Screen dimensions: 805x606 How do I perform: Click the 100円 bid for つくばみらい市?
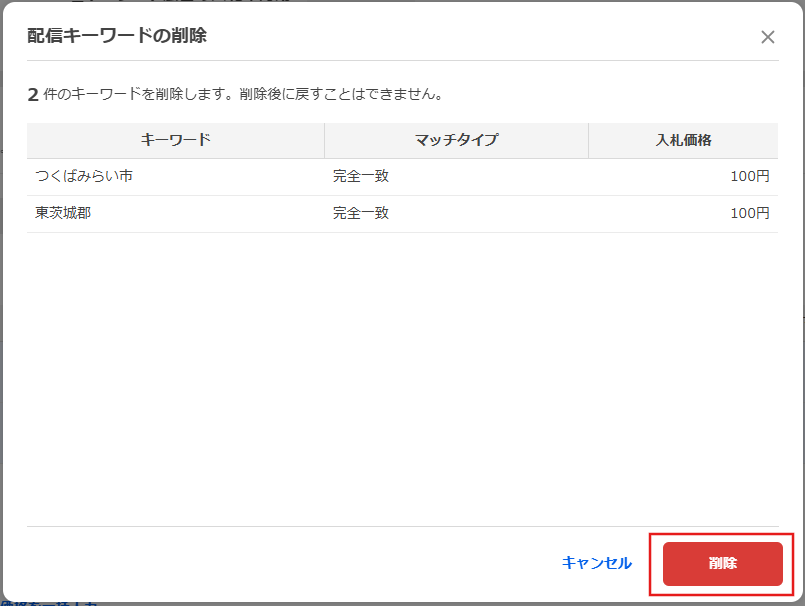[749, 177]
